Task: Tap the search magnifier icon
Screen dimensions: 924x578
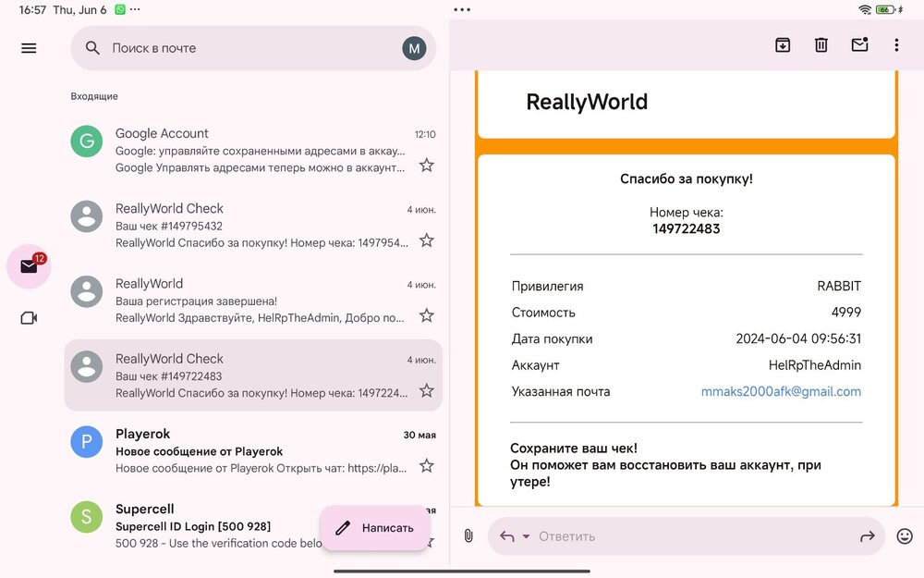Action: point(92,48)
